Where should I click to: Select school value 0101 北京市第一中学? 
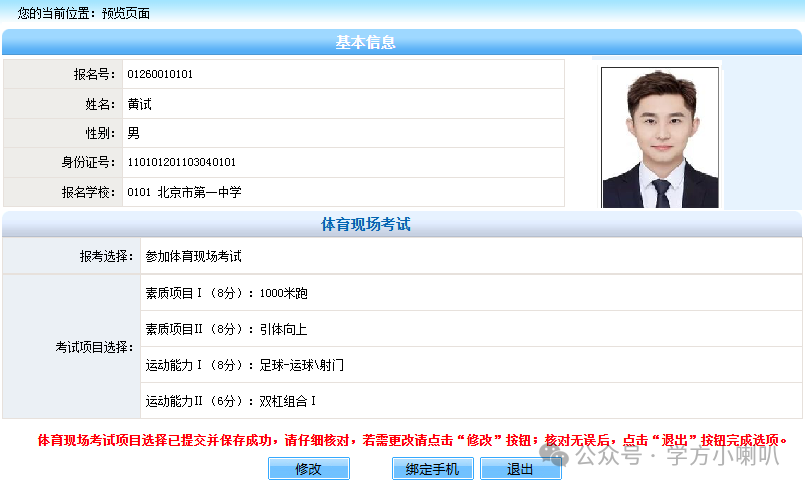pos(184,192)
